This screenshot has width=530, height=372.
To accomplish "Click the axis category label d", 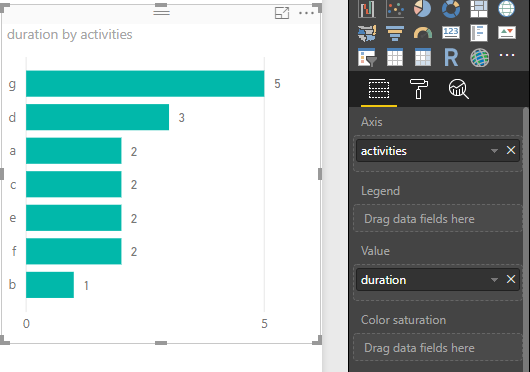I will [12, 117].
